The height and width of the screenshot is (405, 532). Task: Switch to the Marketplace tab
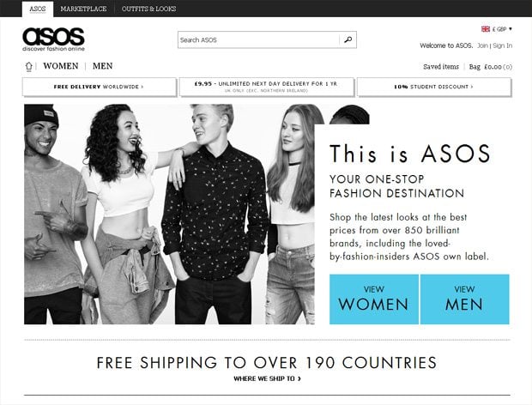point(83,9)
